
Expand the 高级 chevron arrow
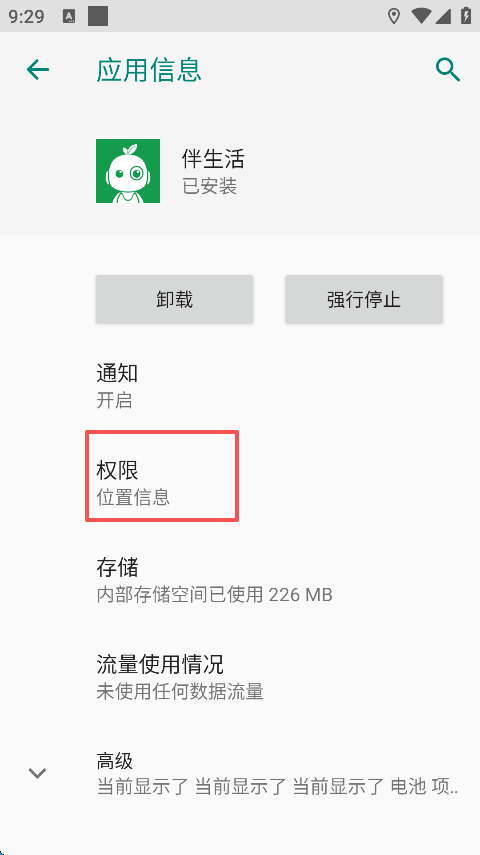37,773
